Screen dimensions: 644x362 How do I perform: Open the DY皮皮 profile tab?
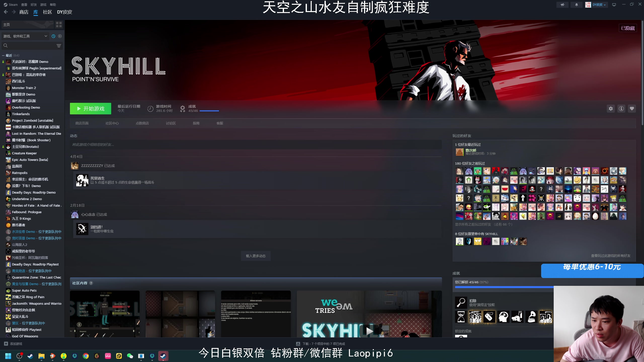tap(65, 12)
